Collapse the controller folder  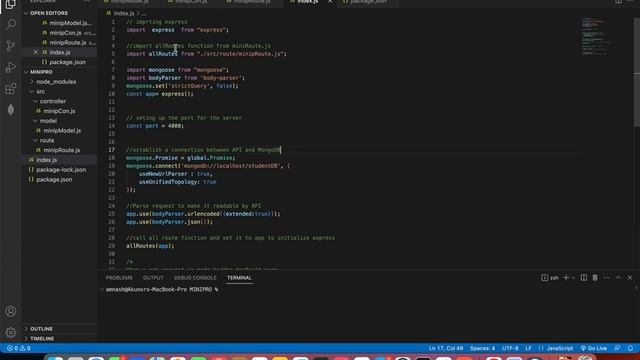(x=53, y=101)
